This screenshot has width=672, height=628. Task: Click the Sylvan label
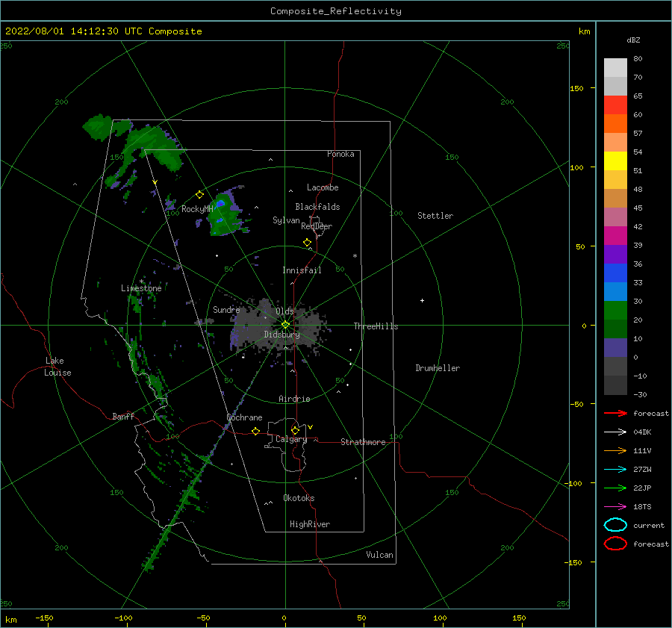[x=286, y=220]
